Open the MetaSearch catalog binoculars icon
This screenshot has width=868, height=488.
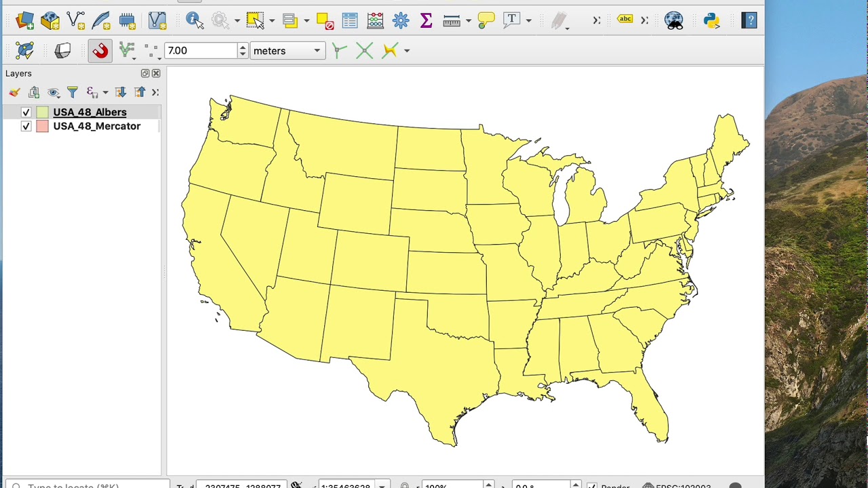674,21
